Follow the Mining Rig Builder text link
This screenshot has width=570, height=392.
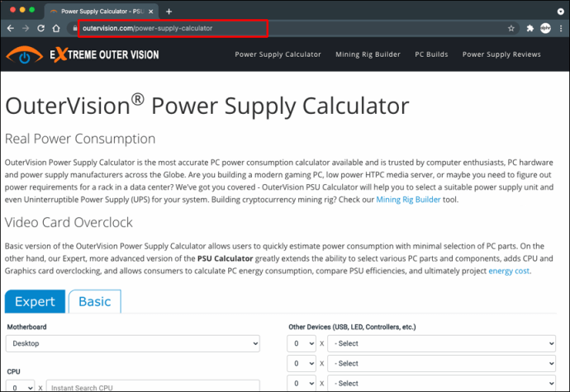point(408,200)
